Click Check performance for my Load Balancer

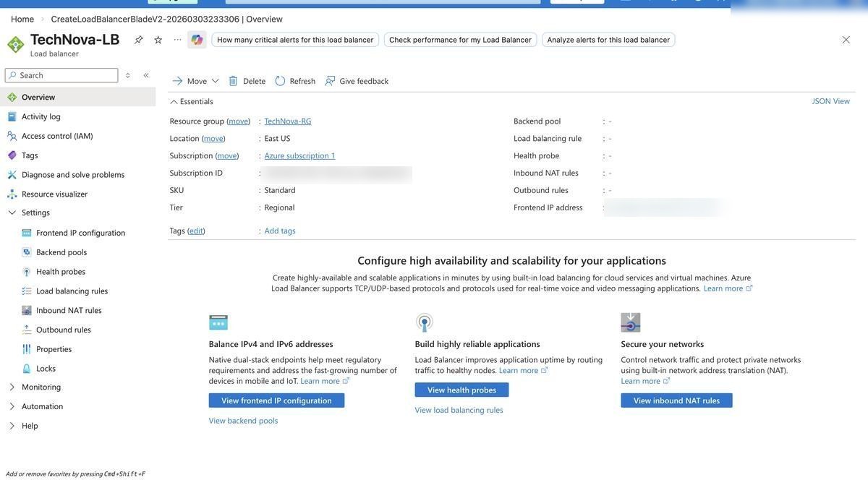[x=460, y=40]
